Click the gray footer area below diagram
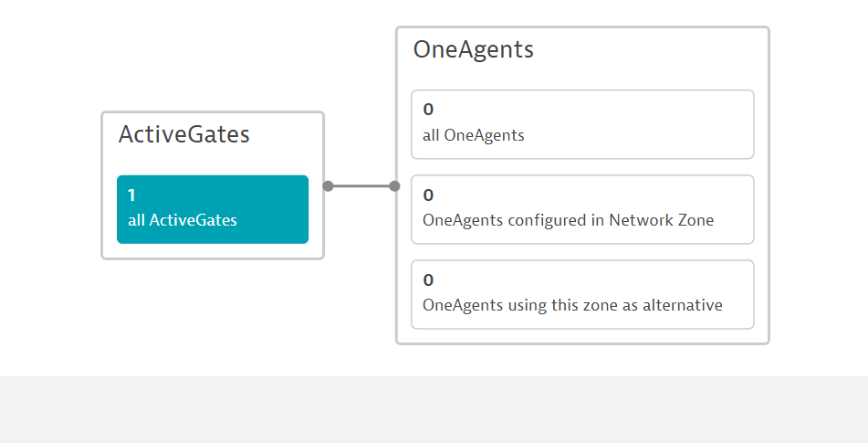868x443 pixels. [x=434, y=409]
